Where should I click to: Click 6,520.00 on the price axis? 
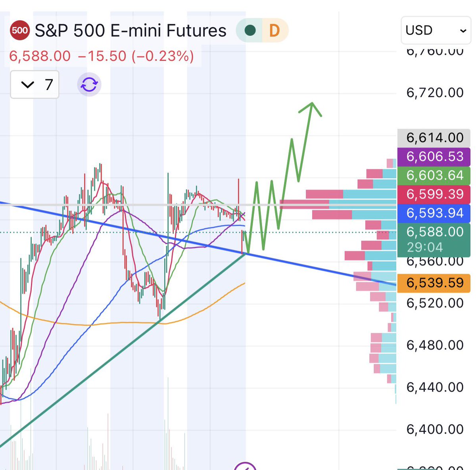click(x=435, y=303)
